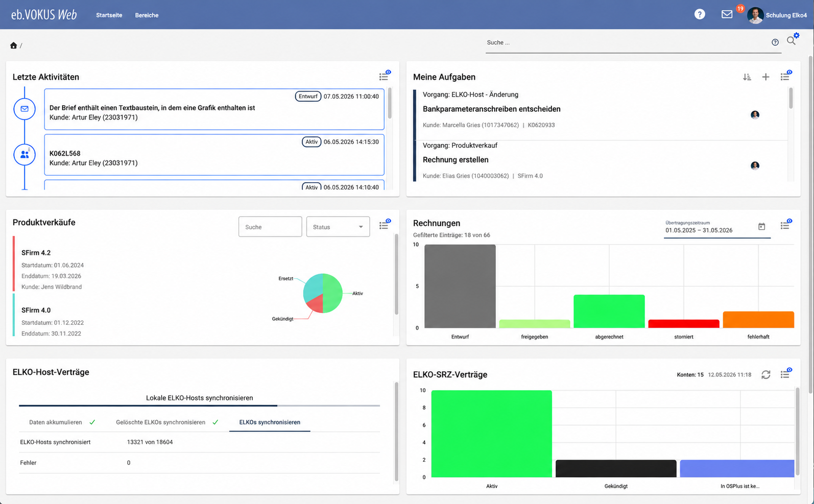The width and height of the screenshot is (814, 504).
Task: Select the ELKOs synchronisieren tab
Action: [x=270, y=422]
